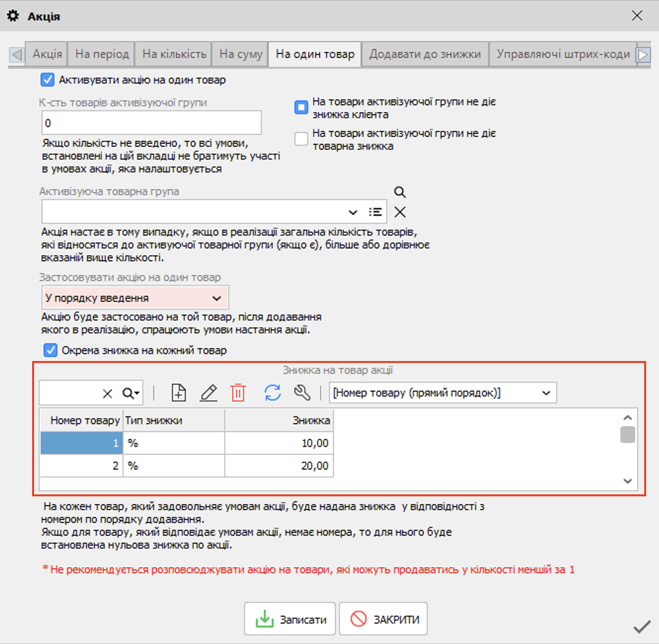The width and height of the screenshot is (659, 644).
Task: Expand the 'У порядку введення' dropdown
Action: [x=216, y=298]
